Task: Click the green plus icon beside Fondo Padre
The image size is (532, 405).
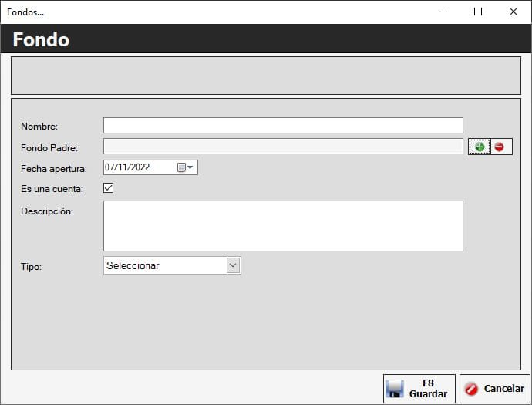Action: coord(479,147)
